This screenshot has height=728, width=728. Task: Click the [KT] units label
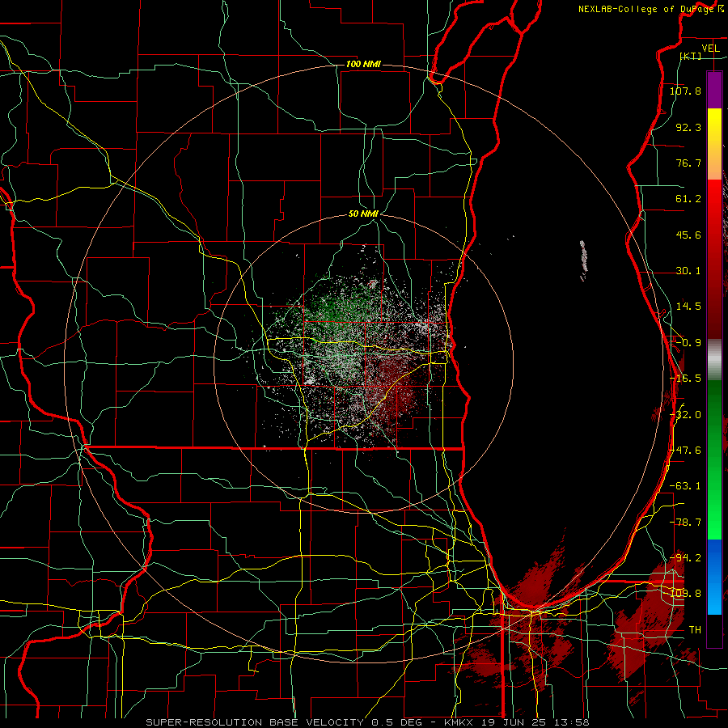click(691, 56)
